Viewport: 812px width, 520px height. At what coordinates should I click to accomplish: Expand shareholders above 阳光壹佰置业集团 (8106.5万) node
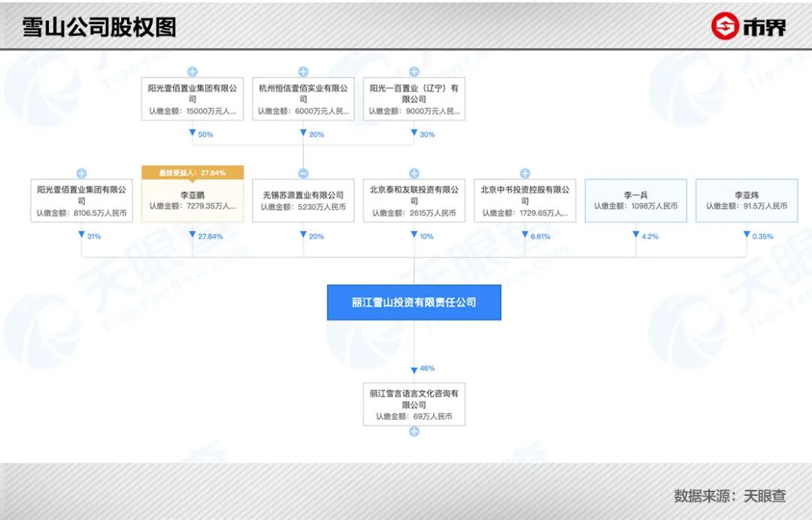coord(81,173)
